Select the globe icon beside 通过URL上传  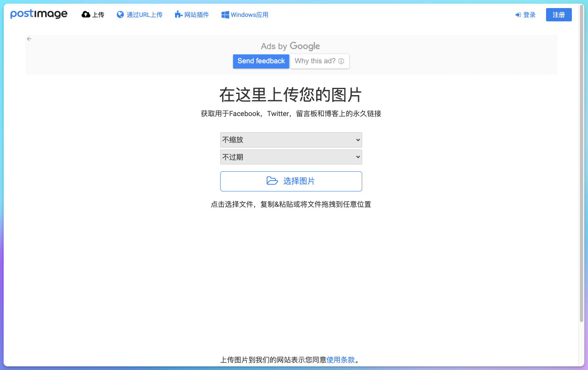click(x=120, y=14)
